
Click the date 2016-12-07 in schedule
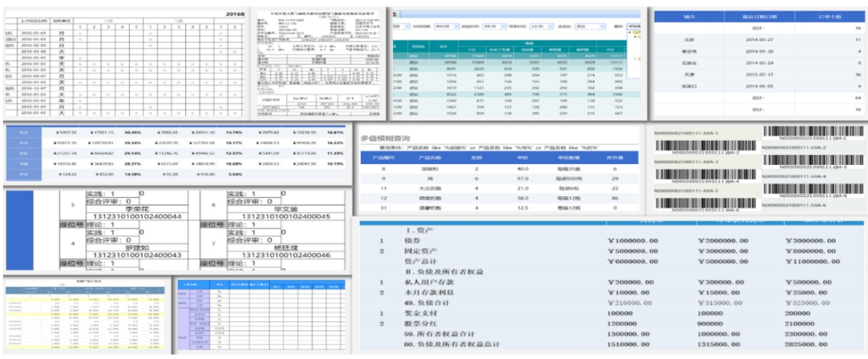click(33, 88)
